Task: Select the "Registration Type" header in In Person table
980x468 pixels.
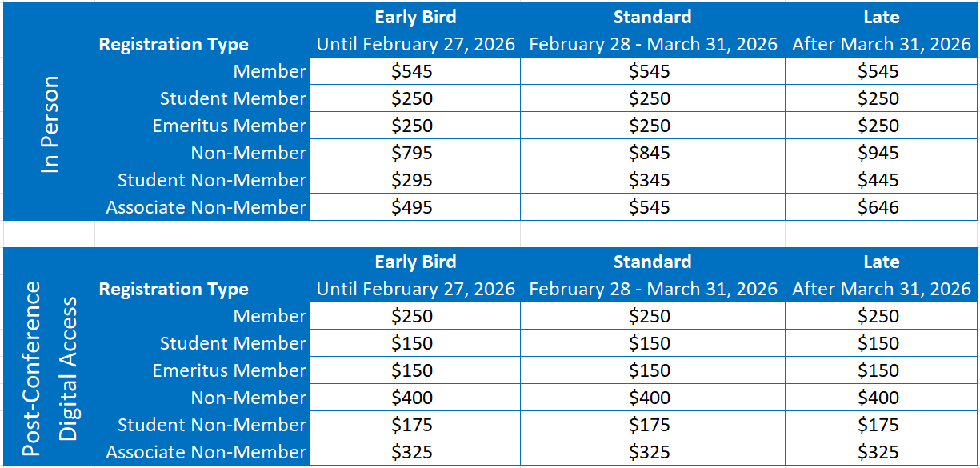Action: (174, 44)
